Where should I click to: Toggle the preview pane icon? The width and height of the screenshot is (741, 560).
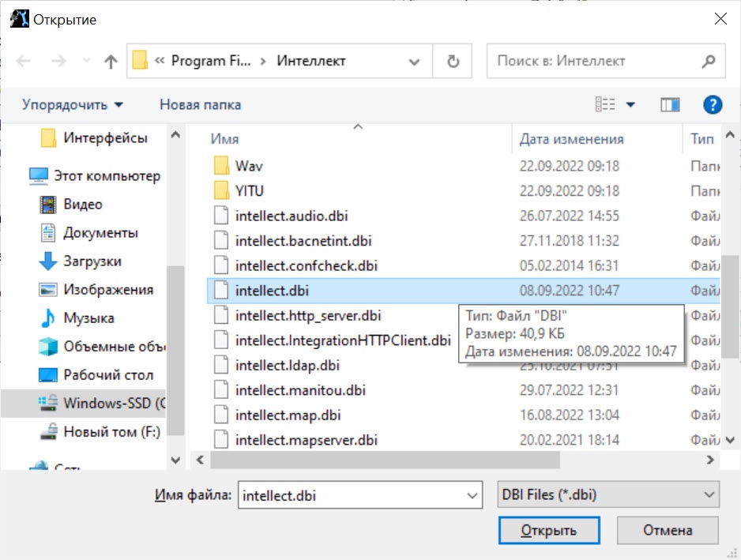point(670,105)
